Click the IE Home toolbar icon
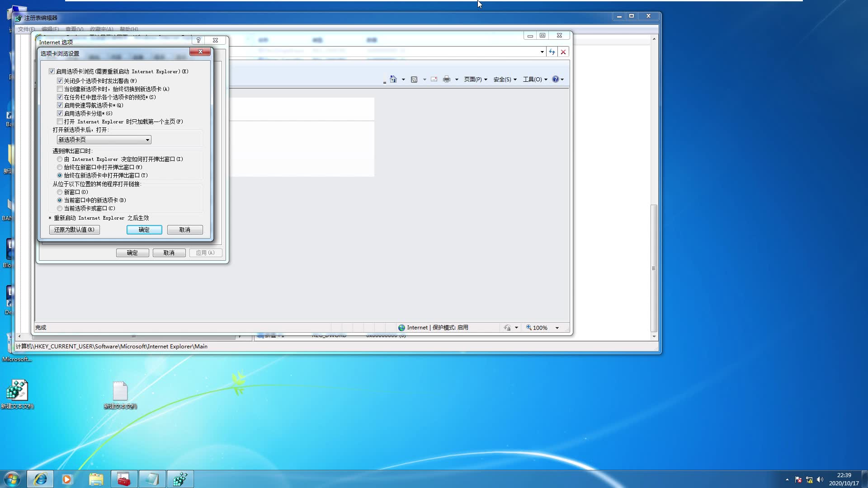Screen dimensions: 868x488 click(393, 80)
